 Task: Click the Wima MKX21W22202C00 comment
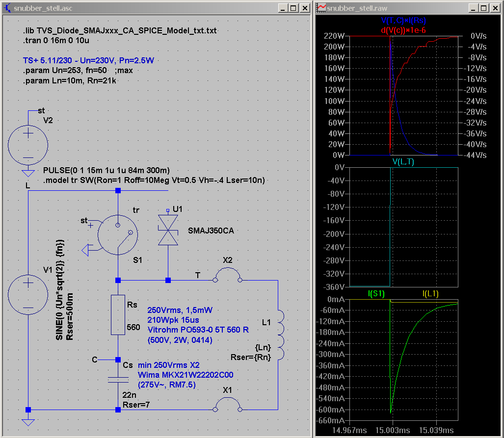(x=186, y=375)
